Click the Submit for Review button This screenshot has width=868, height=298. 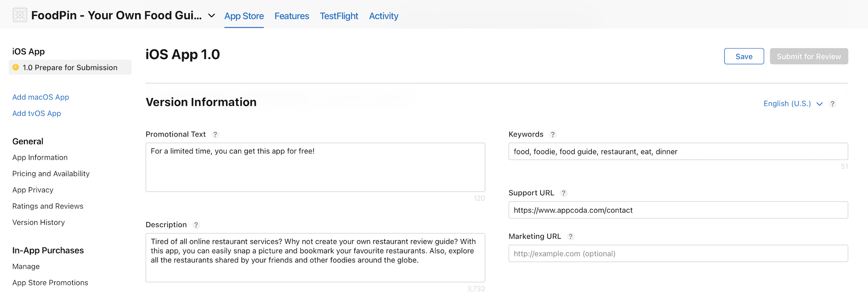809,57
